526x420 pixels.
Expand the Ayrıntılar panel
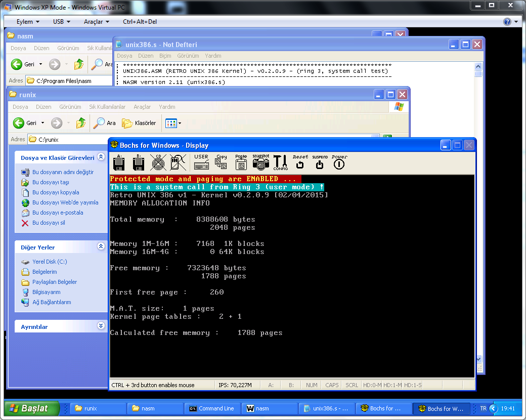[x=101, y=326]
